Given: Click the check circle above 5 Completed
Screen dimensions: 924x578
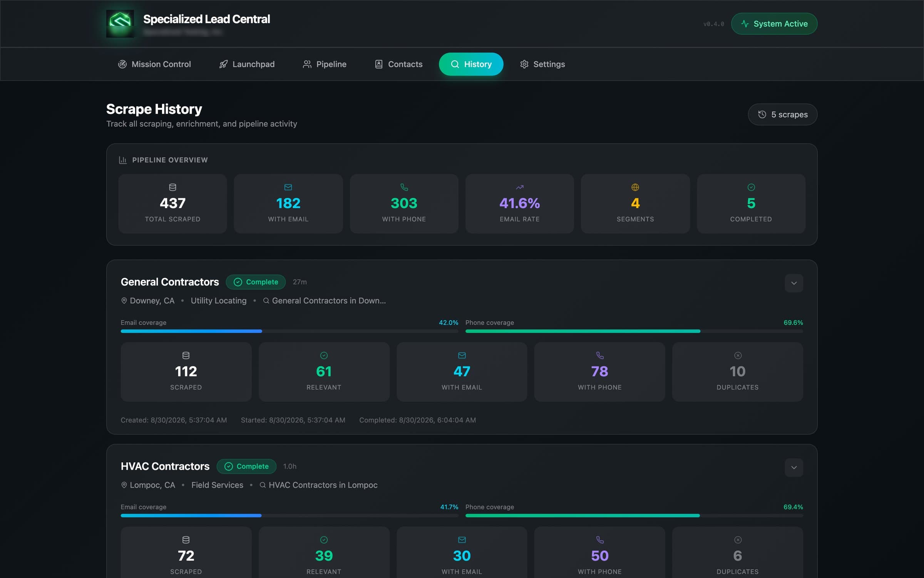Looking at the screenshot, I should pos(751,187).
